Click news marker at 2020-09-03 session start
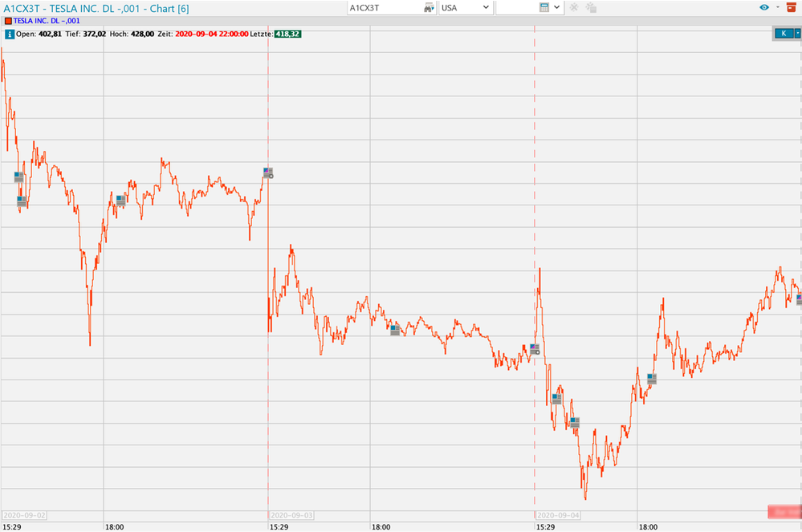This screenshot has width=802, height=532. click(268, 172)
